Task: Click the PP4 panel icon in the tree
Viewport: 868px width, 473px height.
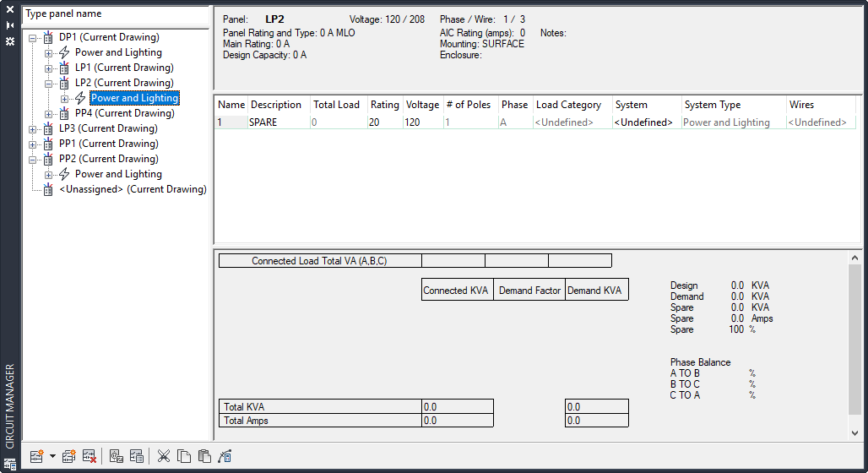Action: [64, 113]
